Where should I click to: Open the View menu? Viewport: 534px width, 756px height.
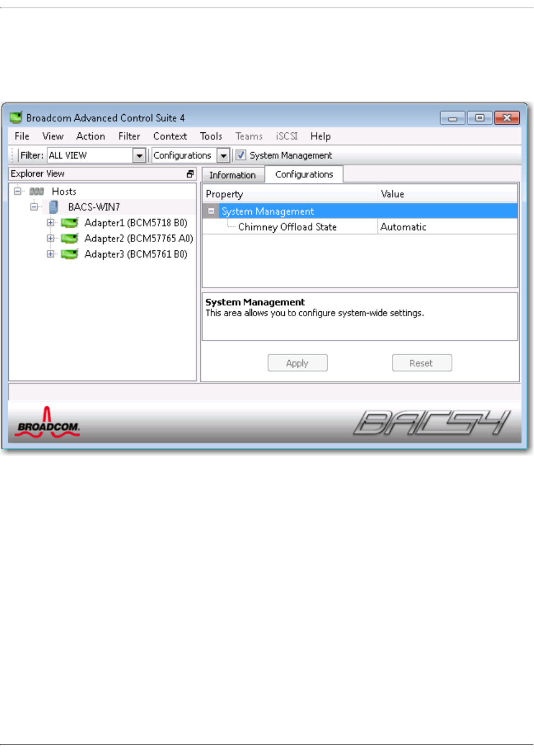coord(53,136)
